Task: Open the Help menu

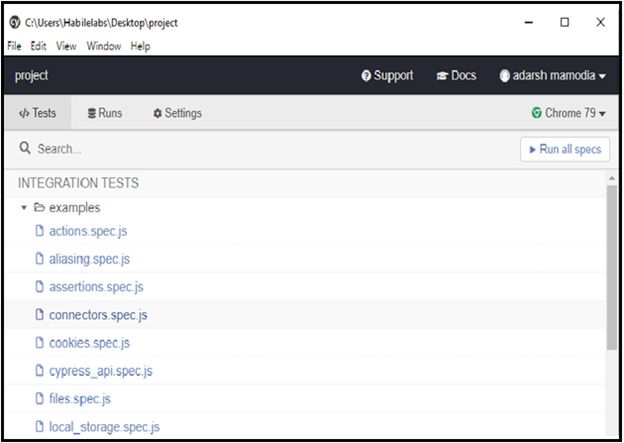Action: [140, 46]
